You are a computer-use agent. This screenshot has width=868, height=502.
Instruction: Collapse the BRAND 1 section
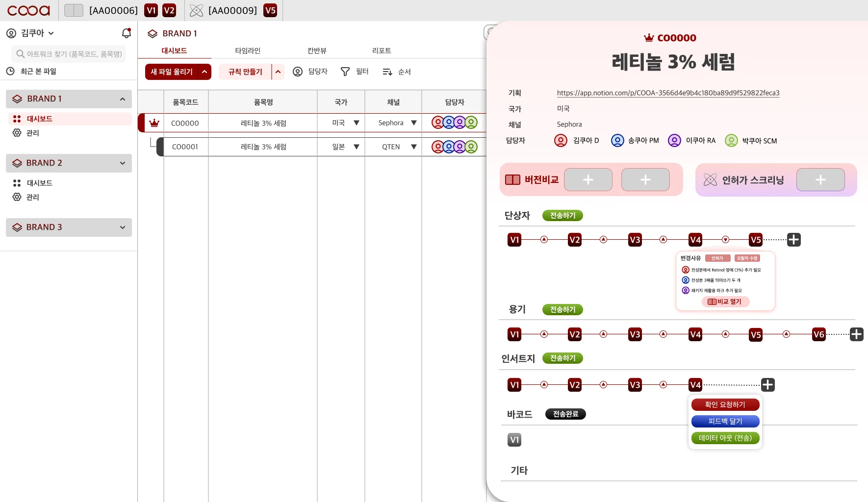pos(123,99)
